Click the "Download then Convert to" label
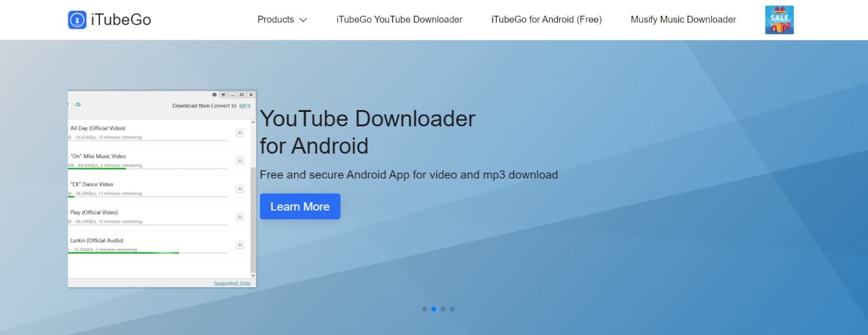Viewport: 868px width, 335px height. (x=204, y=106)
